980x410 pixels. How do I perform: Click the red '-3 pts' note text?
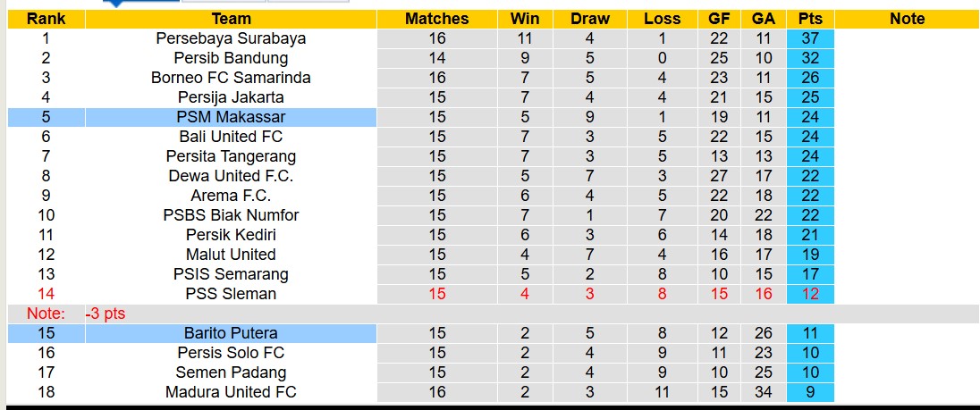105,314
